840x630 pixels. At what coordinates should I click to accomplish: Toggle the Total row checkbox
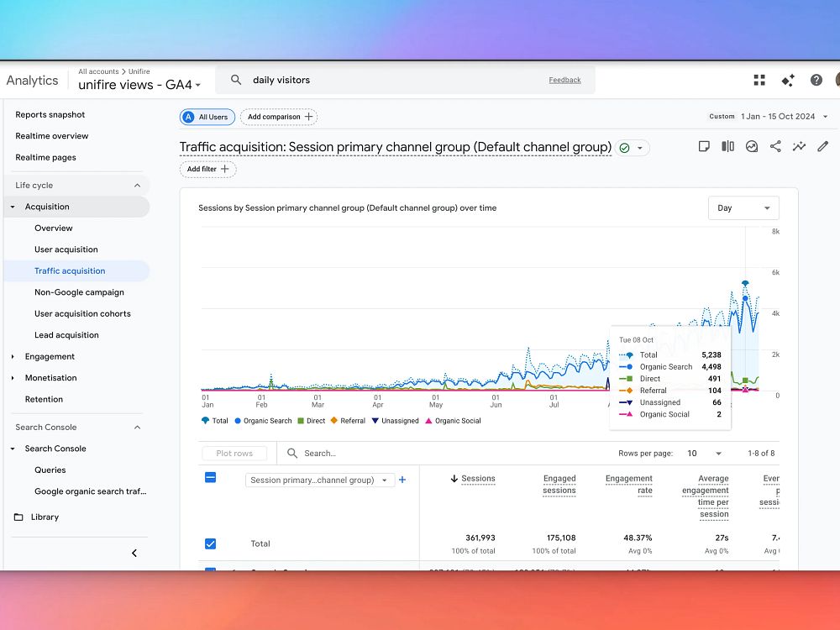pyautogui.click(x=211, y=543)
